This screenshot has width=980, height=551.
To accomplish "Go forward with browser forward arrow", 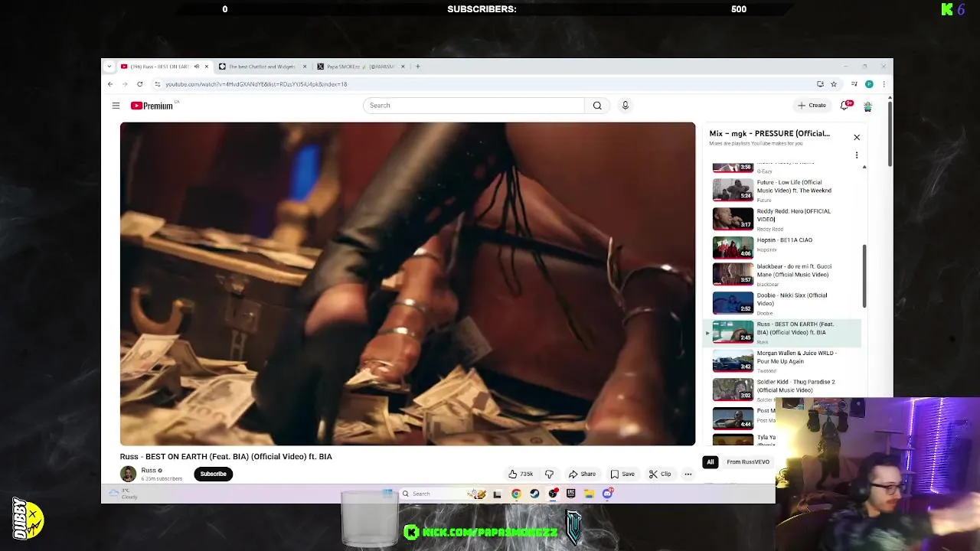I will [x=125, y=84].
